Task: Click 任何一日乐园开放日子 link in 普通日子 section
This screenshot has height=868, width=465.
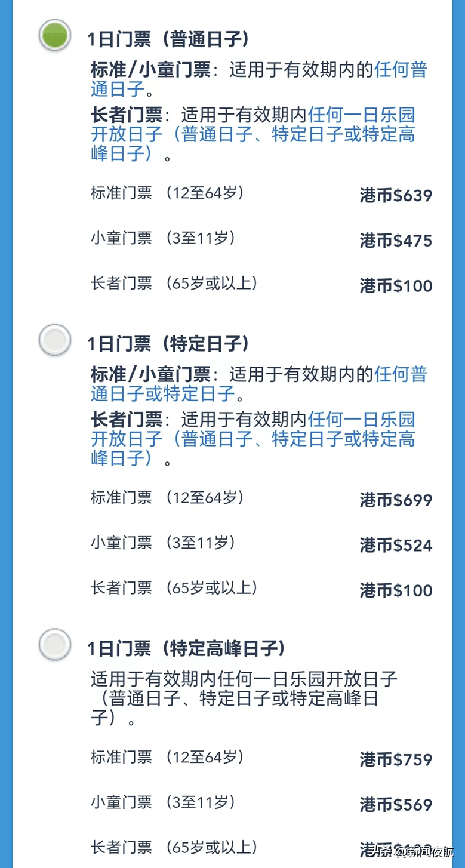Action: tap(252, 134)
